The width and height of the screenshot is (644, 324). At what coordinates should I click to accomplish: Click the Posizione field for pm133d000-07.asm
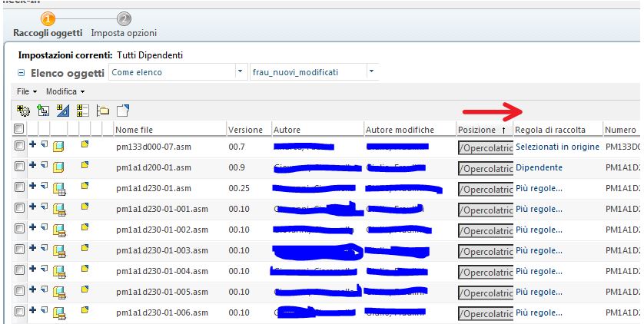[486, 147]
